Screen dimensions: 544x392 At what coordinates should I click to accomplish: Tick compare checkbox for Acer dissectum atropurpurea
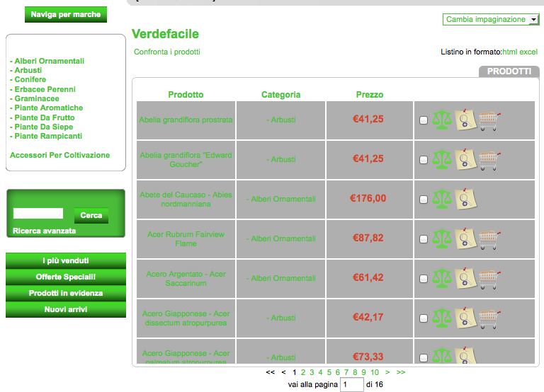tap(424, 318)
